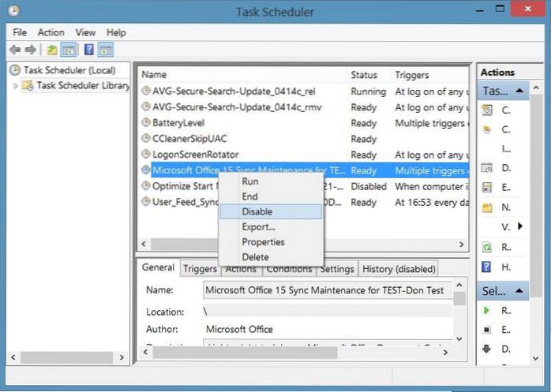Open the Action menu in menu bar
The image size is (551, 392).
tap(51, 32)
